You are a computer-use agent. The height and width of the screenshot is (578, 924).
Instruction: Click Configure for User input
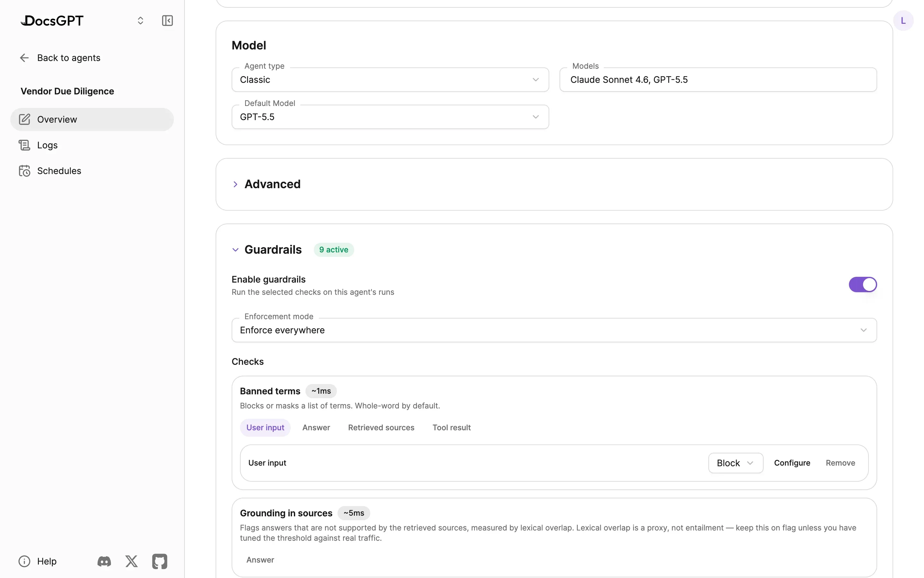click(792, 462)
